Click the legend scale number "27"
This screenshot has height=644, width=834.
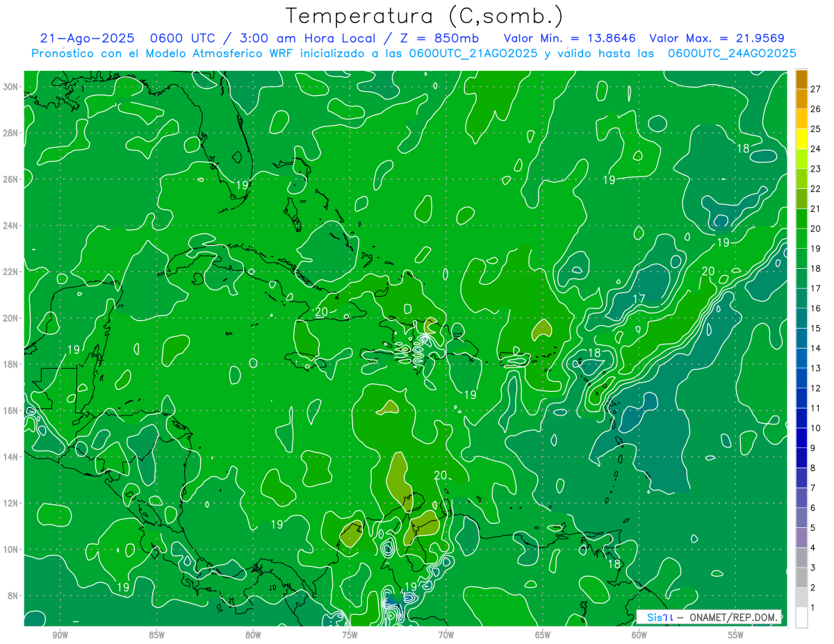click(x=816, y=89)
